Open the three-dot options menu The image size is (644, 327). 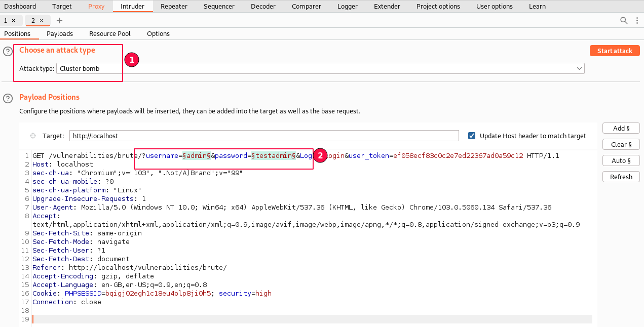(x=637, y=20)
